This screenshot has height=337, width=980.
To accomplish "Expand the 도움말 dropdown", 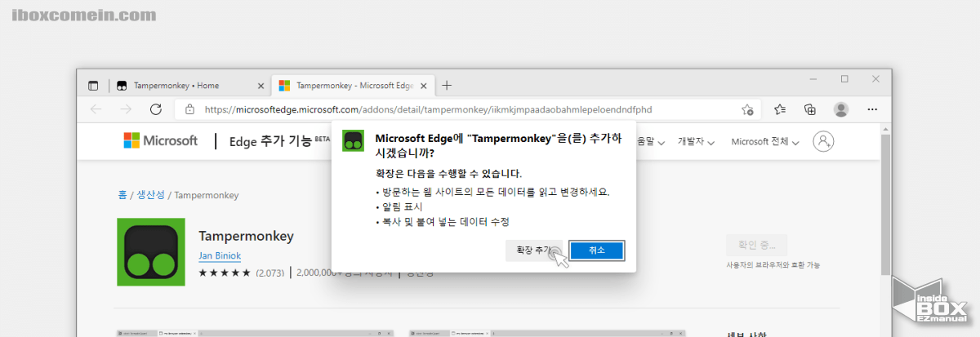I will (x=650, y=141).
